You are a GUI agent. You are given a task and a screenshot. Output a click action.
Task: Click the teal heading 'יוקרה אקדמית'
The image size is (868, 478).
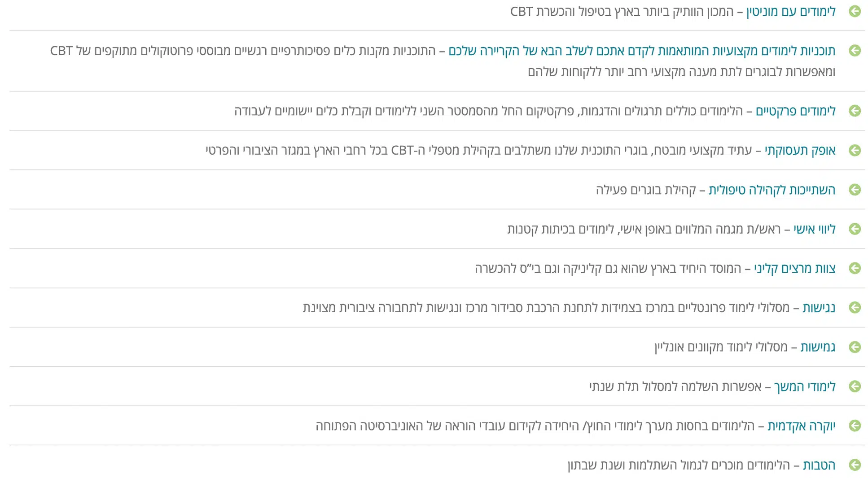pyautogui.click(x=802, y=426)
